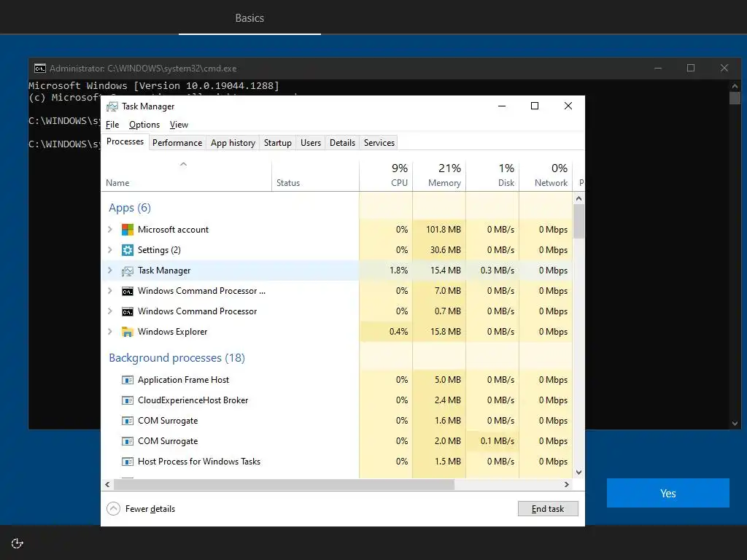The width and height of the screenshot is (747, 560).
Task: Open the File menu
Action: pyautogui.click(x=112, y=125)
